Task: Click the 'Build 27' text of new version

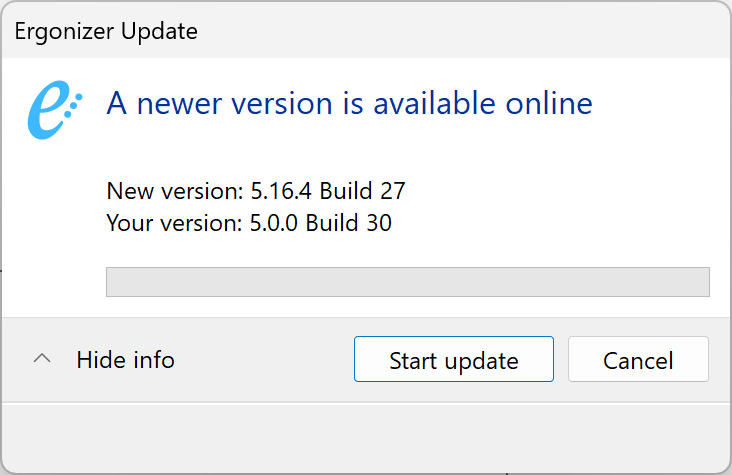Action: click(362, 191)
